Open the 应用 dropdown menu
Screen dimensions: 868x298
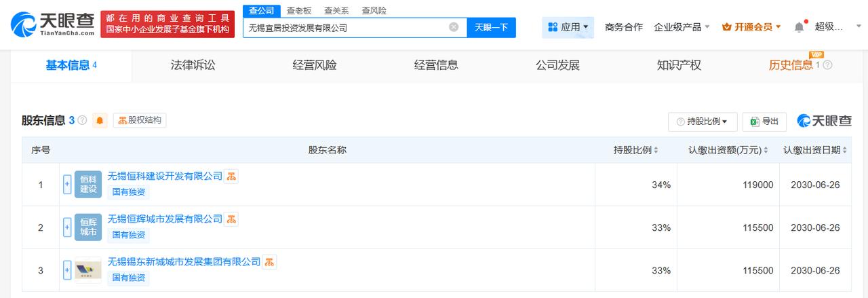[x=568, y=27]
